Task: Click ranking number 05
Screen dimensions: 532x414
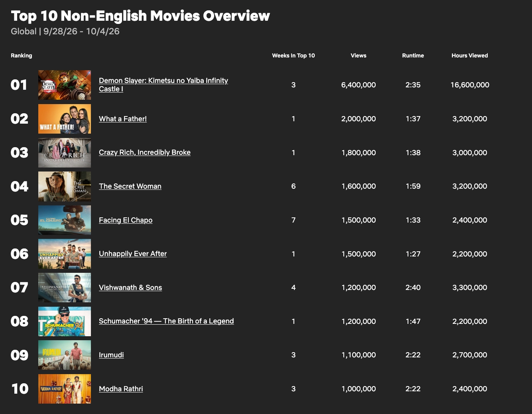Action: point(19,220)
